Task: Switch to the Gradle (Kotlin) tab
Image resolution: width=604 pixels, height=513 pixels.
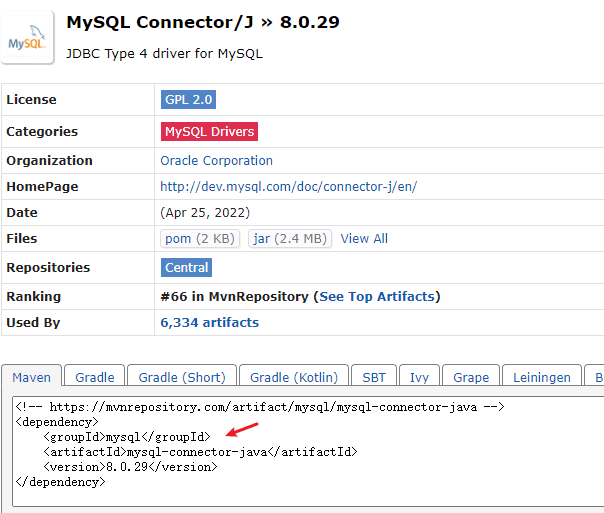Action: pos(294,377)
